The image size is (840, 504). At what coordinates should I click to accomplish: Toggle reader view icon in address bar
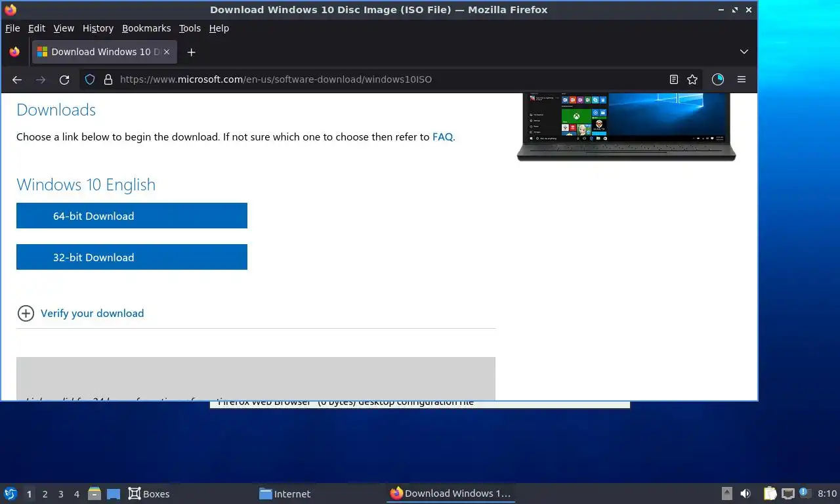[673, 79]
